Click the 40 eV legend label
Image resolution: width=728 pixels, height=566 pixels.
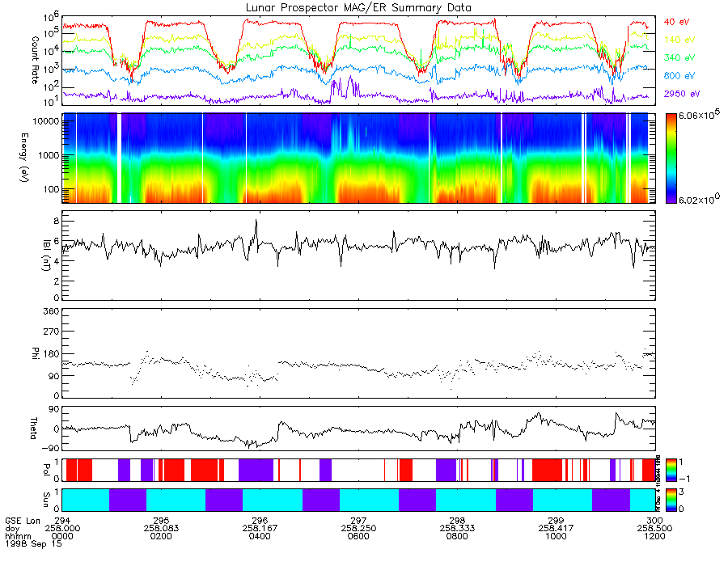point(676,22)
